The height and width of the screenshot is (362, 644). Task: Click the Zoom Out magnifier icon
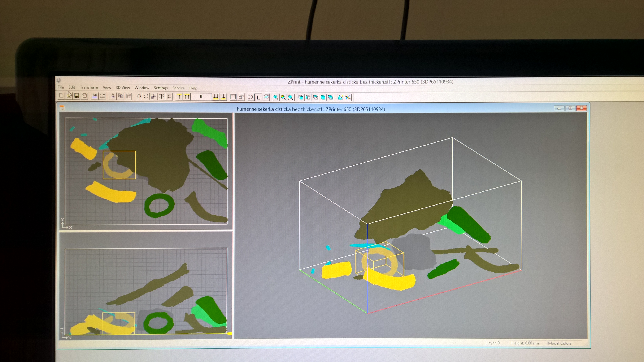pyautogui.click(x=283, y=97)
